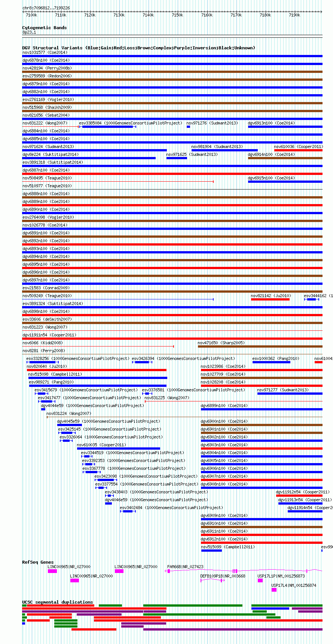
Task: Select nsv6066 (Kidd2008) variant label
Action: [x=43, y=343]
